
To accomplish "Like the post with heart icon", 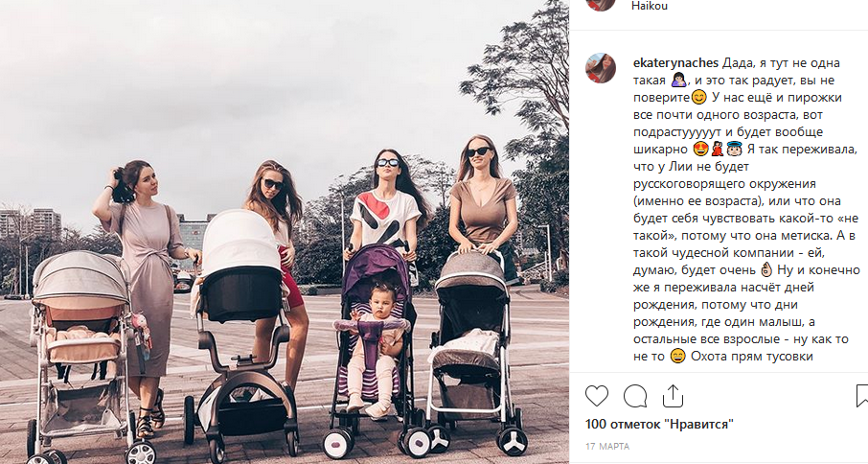I will pyautogui.click(x=597, y=396).
